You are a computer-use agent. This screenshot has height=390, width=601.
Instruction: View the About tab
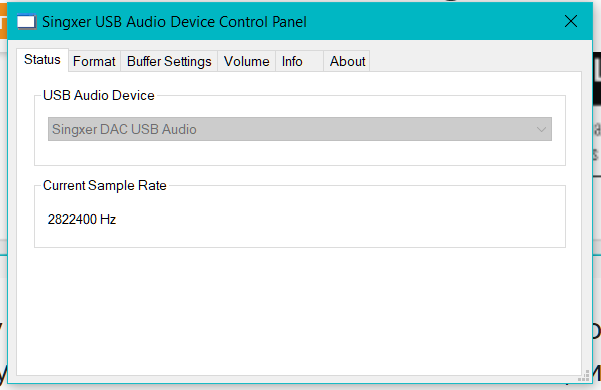[x=347, y=61]
